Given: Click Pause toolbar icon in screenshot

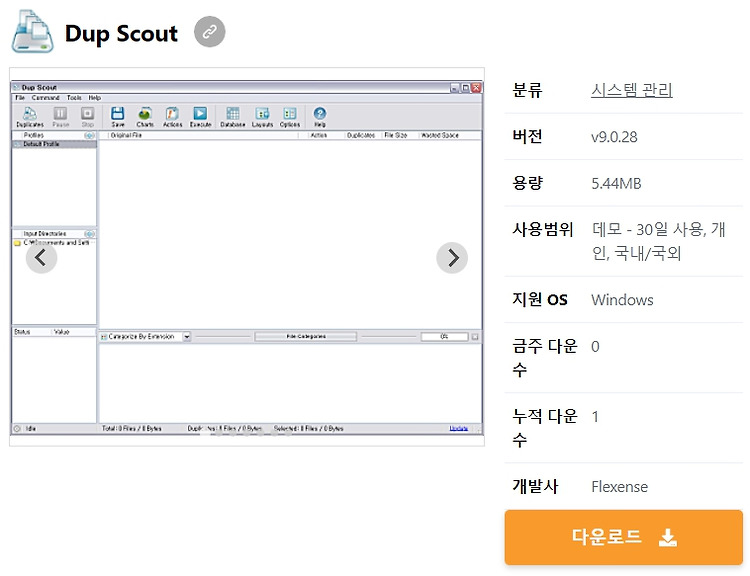Looking at the screenshot, I should coord(60,117).
